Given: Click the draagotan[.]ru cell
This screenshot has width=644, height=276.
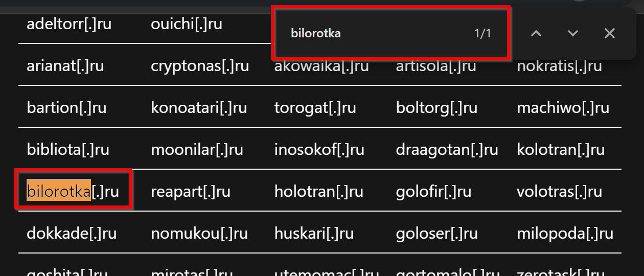Looking at the screenshot, I should (x=447, y=149).
